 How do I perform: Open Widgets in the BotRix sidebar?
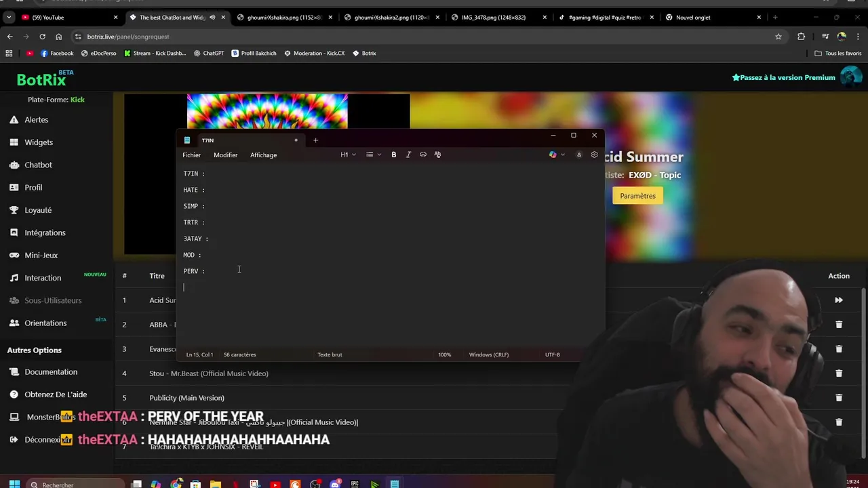point(38,142)
